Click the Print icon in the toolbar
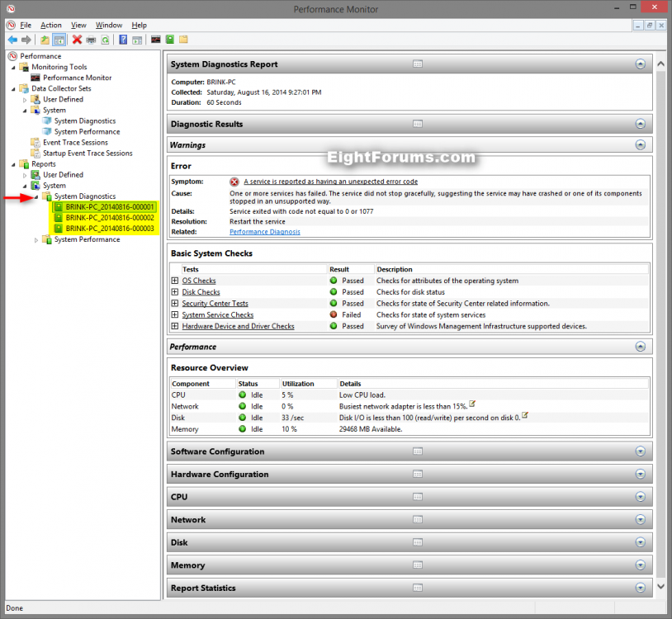 click(91, 39)
